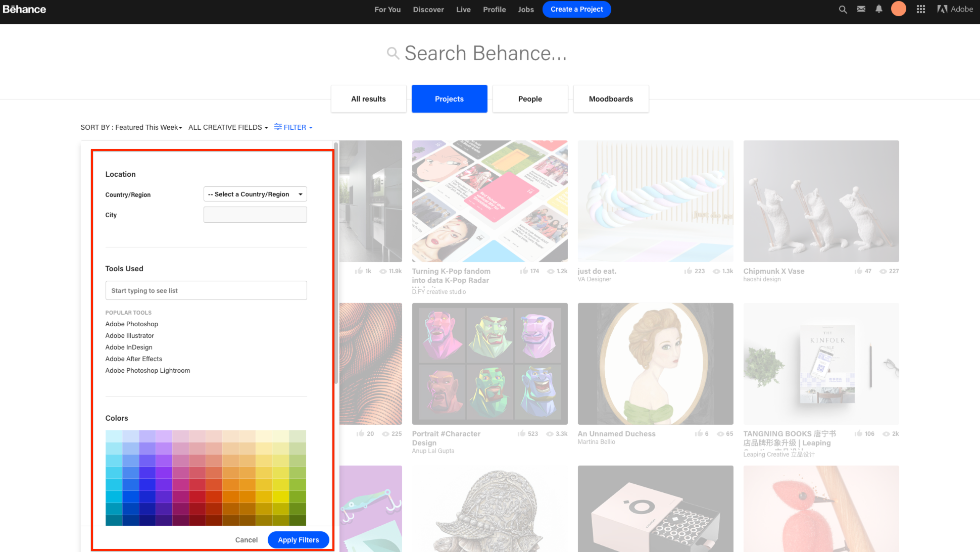Open Live menu item
The height and width of the screenshot is (552, 980).
coord(463,9)
